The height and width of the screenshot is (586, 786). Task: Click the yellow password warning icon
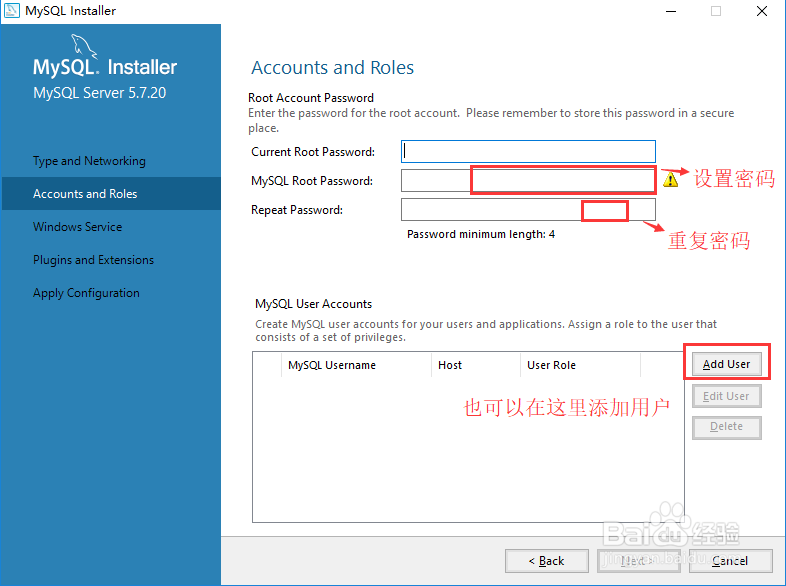coord(670,179)
